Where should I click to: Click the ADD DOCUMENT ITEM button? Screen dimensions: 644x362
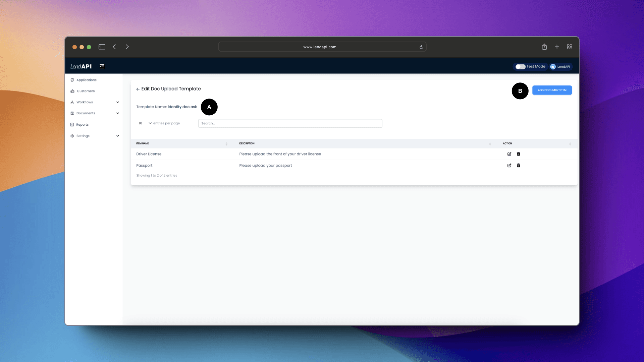pos(552,90)
